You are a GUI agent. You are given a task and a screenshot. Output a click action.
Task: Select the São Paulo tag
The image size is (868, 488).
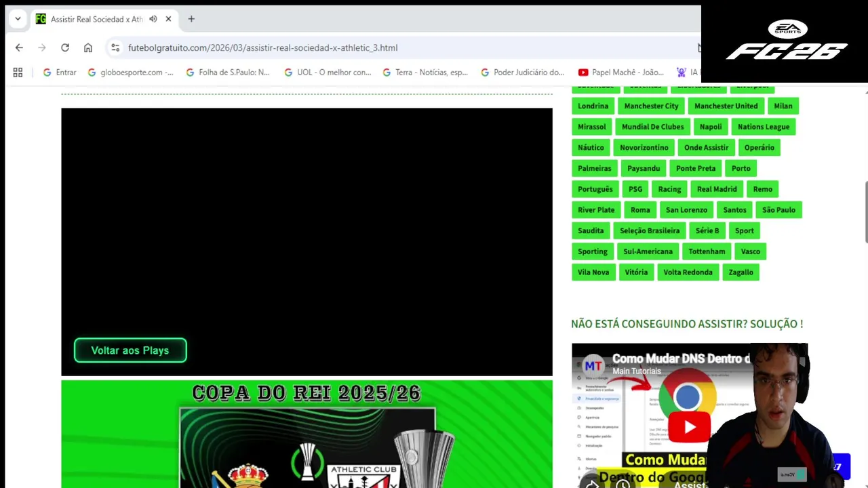pos(778,210)
